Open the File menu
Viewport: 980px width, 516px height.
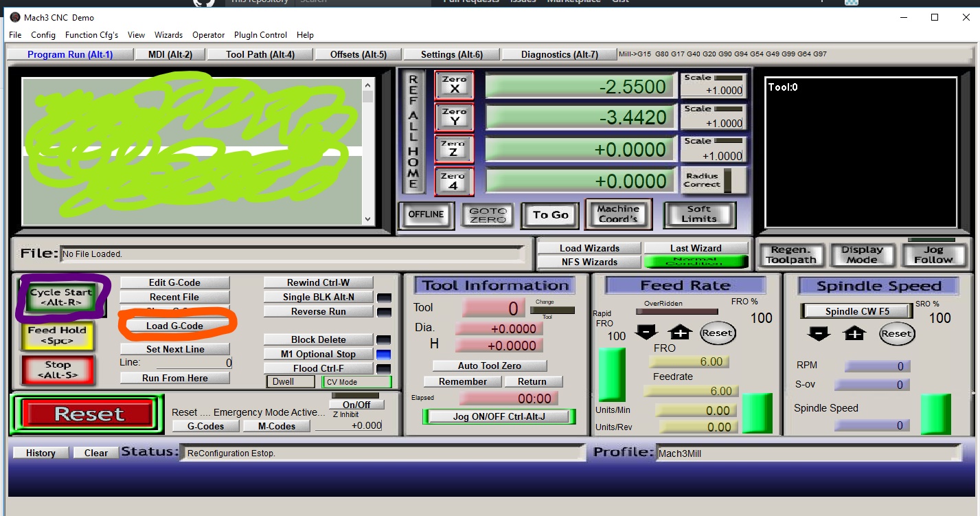point(15,35)
